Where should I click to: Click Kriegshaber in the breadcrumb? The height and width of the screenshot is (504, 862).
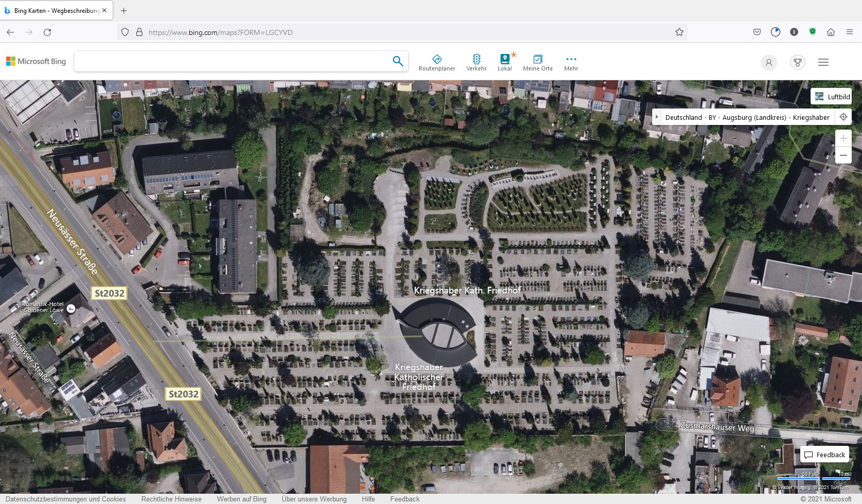(x=811, y=117)
